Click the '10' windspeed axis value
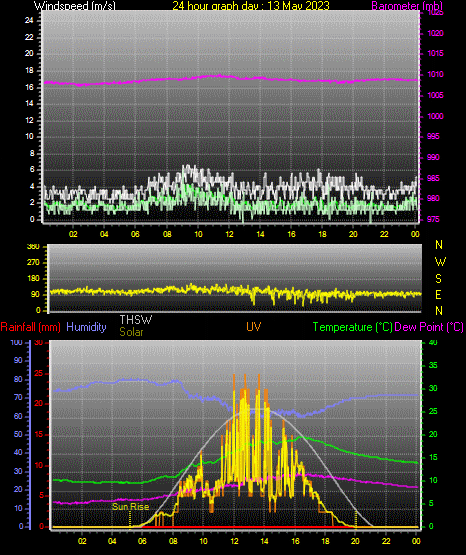Image resolution: width=466 pixels, height=555 pixels. [x=29, y=137]
